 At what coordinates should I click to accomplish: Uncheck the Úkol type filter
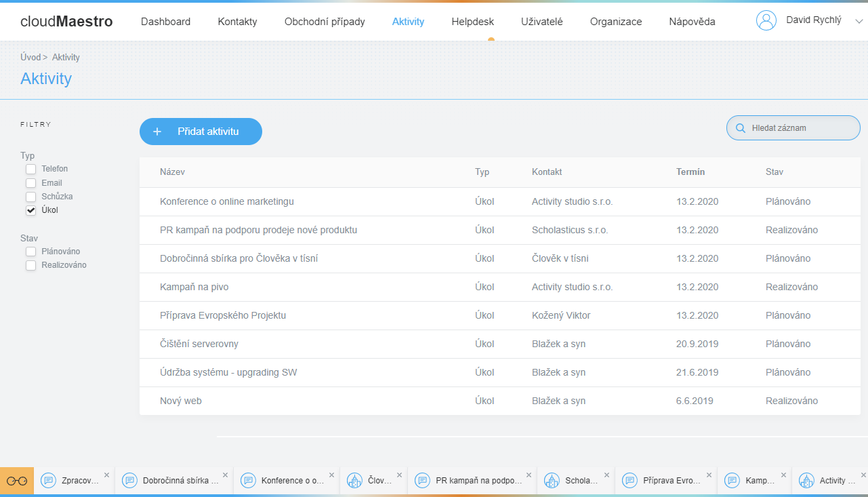[30, 210]
